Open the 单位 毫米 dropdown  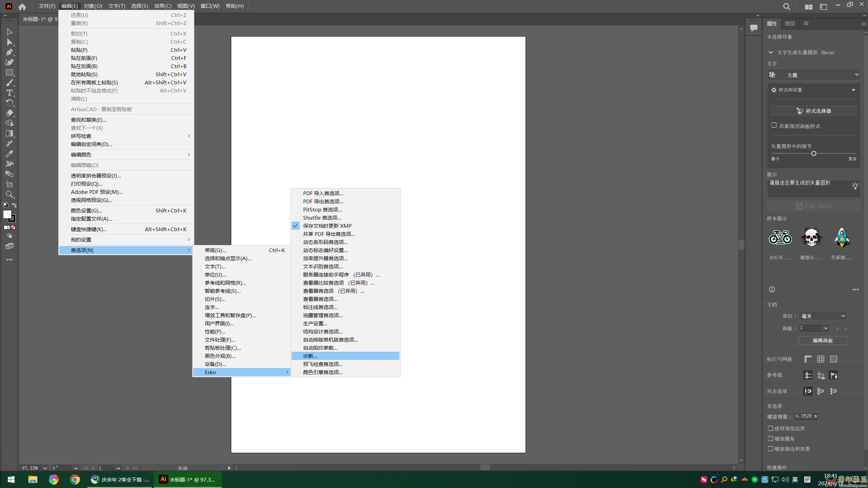click(823, 316)
